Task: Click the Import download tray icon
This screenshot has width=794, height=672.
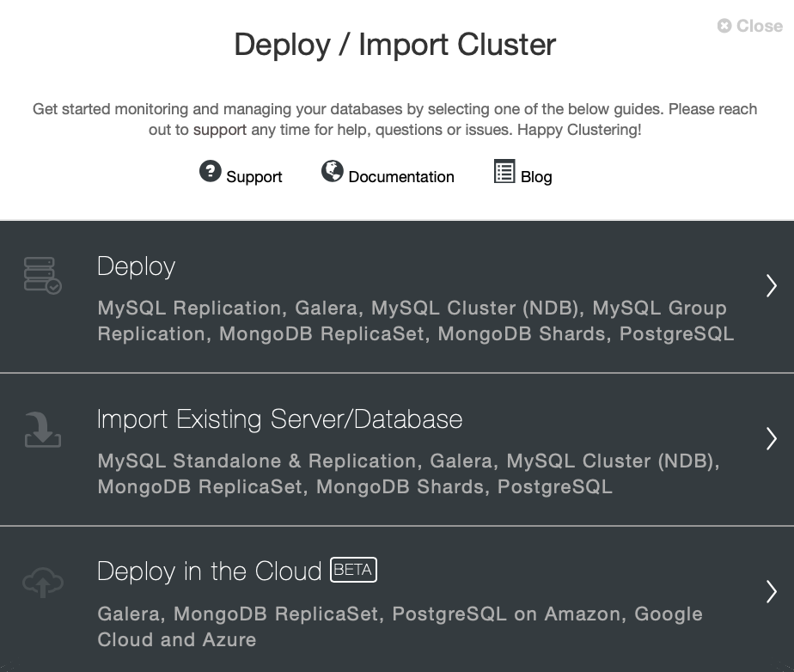Action: tap(43, 430)
